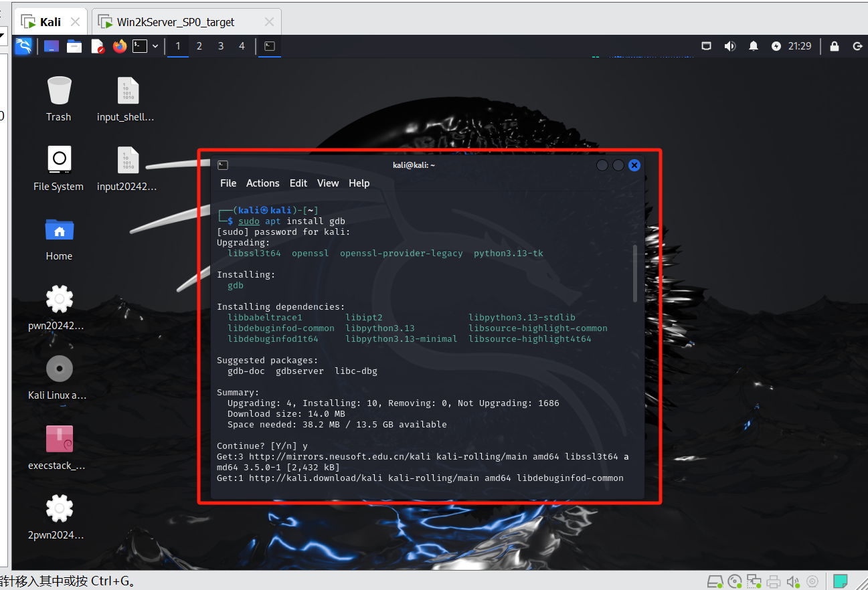This screenshot has height=590, width=868.
Task: Click the show desktop panel icon
Action: 52,46
